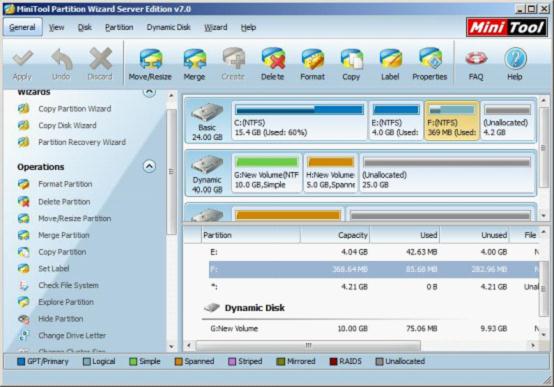Select the Move/Resize toolbar icon
This screenshot has width=554, height=387.
tap(150, 59)
